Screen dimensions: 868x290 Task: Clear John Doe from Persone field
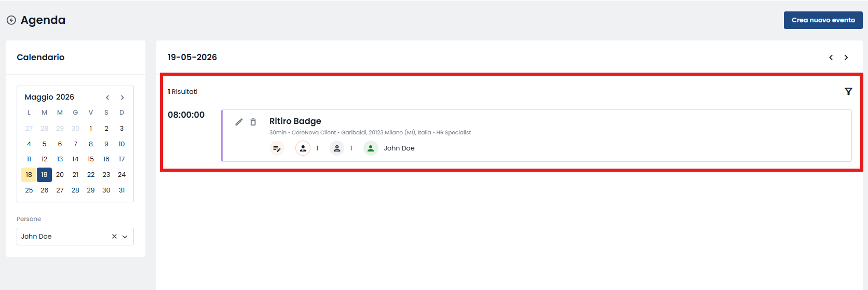(114, 237)
